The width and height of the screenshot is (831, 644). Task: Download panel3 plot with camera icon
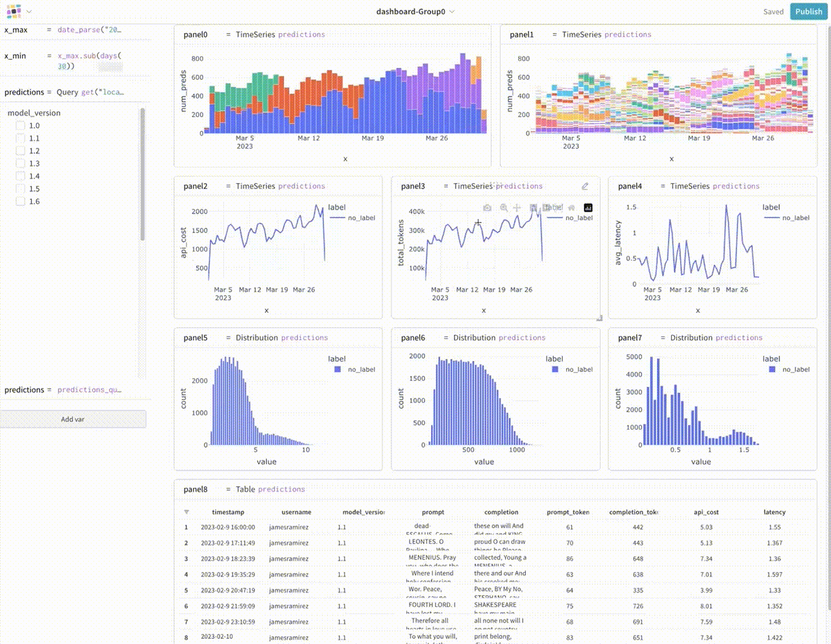pos(487,208)
